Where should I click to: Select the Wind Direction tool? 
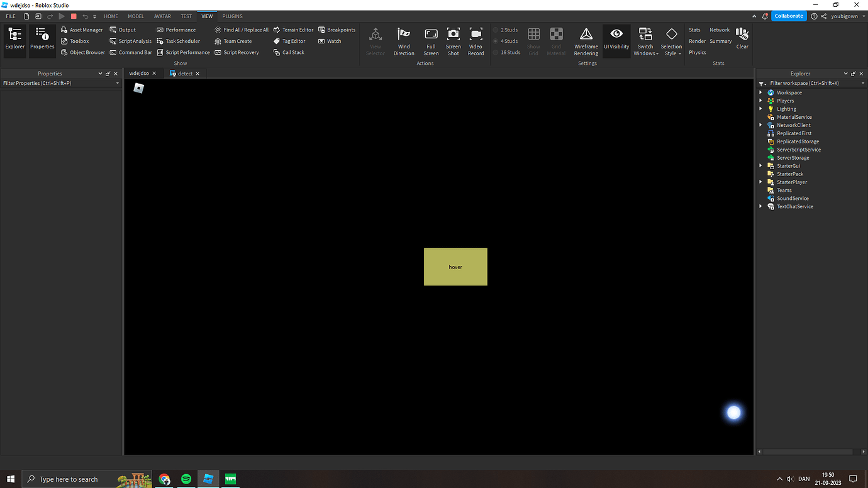pyautogui.click(x=403, y=41)
